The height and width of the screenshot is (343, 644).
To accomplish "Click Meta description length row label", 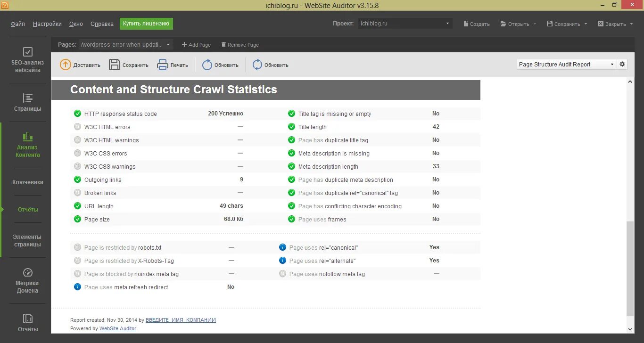I will pos(328,166).
